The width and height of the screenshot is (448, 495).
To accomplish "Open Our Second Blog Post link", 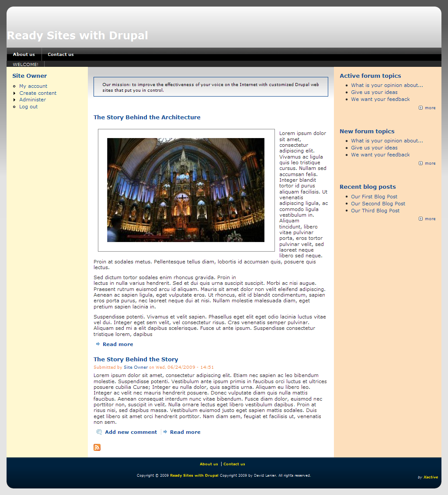I will (x=378, y=204).
